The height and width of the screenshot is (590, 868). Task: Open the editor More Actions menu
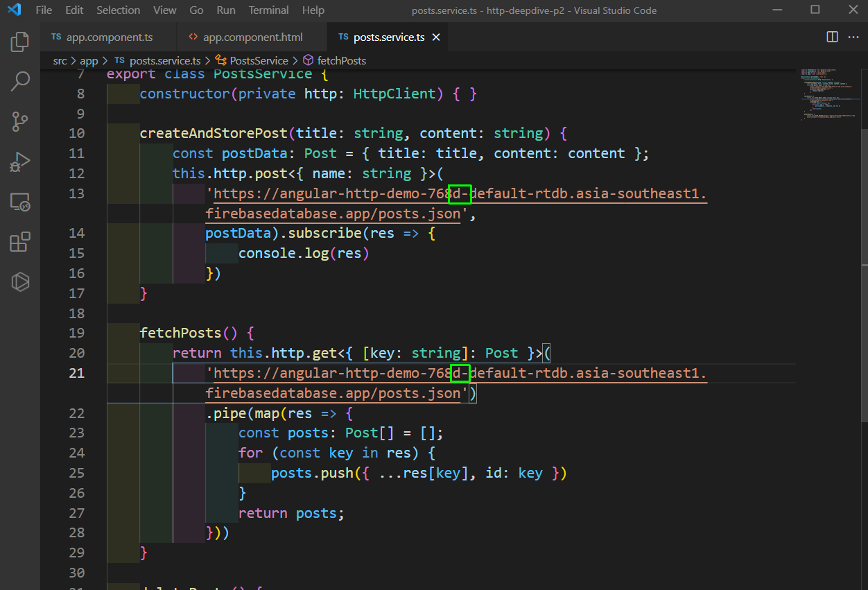pos(853,37)
